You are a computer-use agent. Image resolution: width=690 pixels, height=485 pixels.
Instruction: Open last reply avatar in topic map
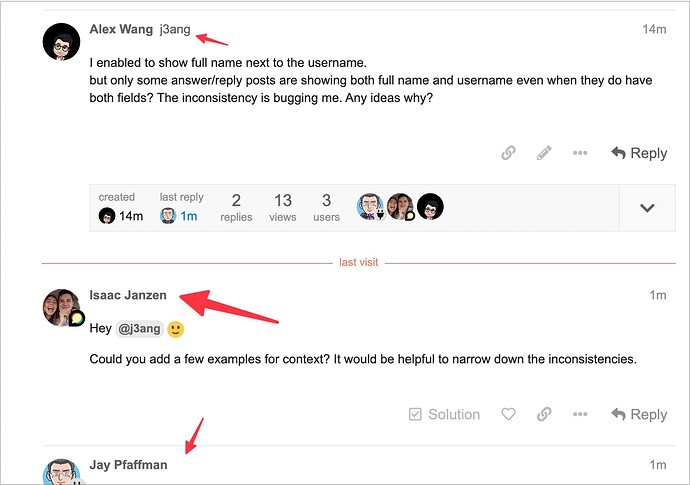pyautogui.click(x=168, y=216)
